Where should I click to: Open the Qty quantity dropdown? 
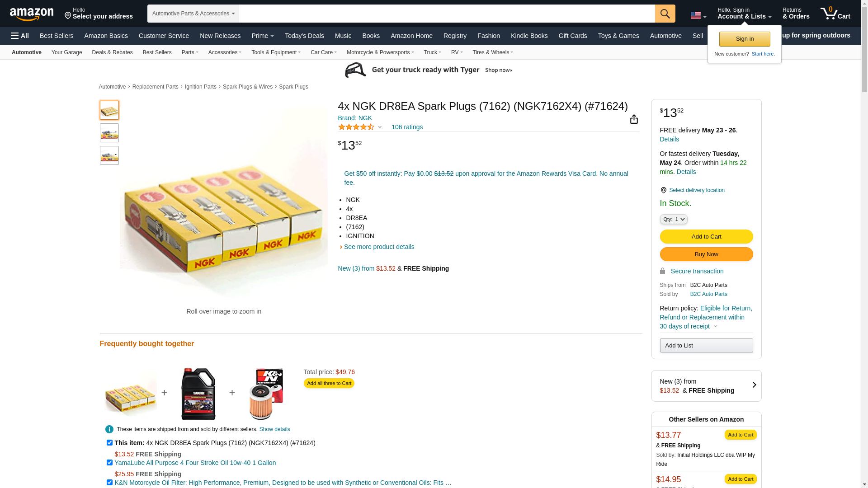(673, 219)
